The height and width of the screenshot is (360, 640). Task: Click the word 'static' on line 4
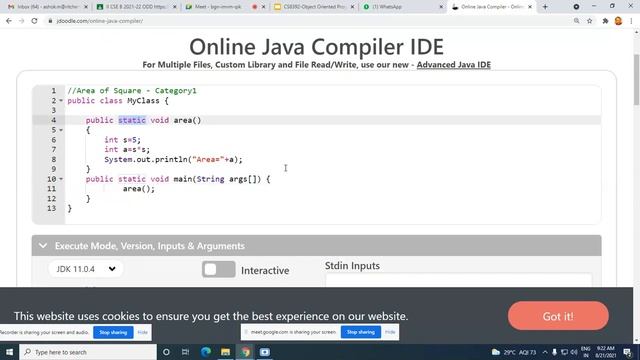[132, 120]
